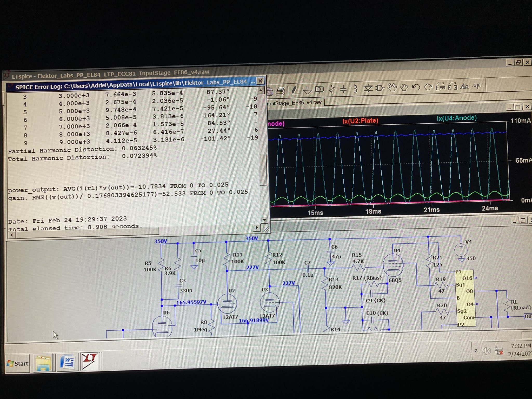Click the gain RMS measurement line

click(x=128, y=195)
